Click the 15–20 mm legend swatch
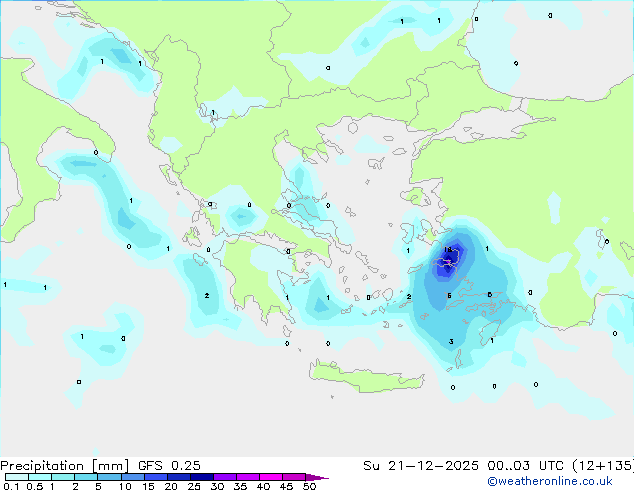This screenshot has width=634, height=490. [x=156, y=477]
